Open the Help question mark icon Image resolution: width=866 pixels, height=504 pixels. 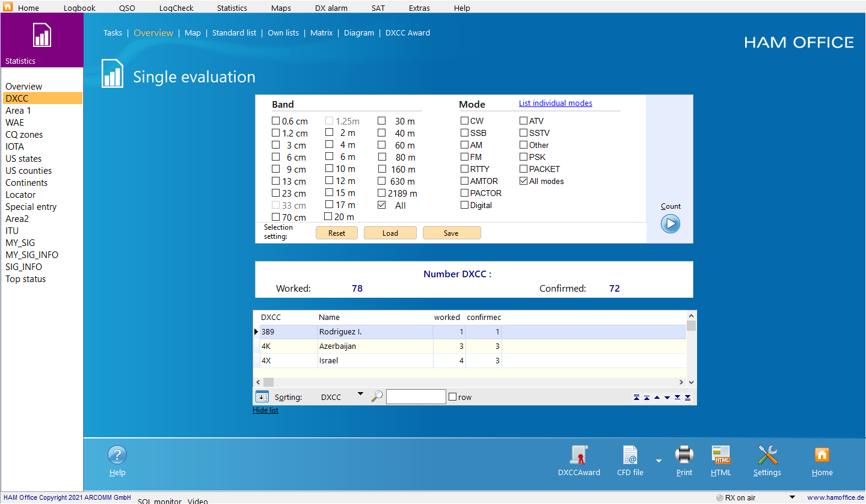[x=117, y=455]
